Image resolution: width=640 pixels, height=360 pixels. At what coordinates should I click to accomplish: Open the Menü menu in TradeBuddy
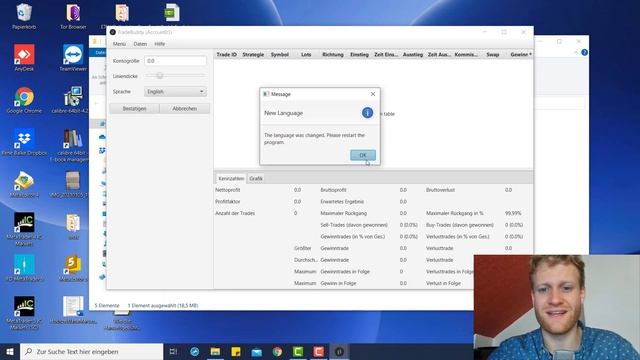pos(119,44)
